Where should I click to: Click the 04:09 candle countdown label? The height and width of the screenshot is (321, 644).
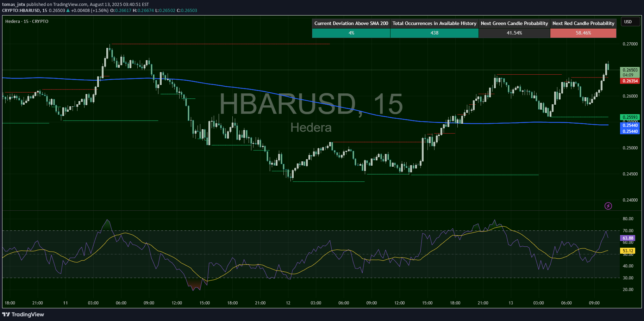(x=628, y=75)
